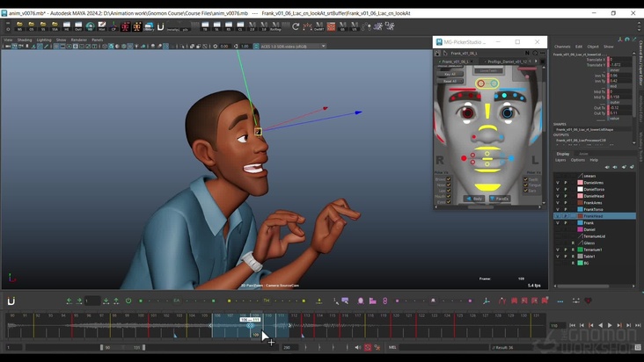Click the green power icon on animation toolbar
The height and width of the screenshot is (362, 644).
point(128,300)
